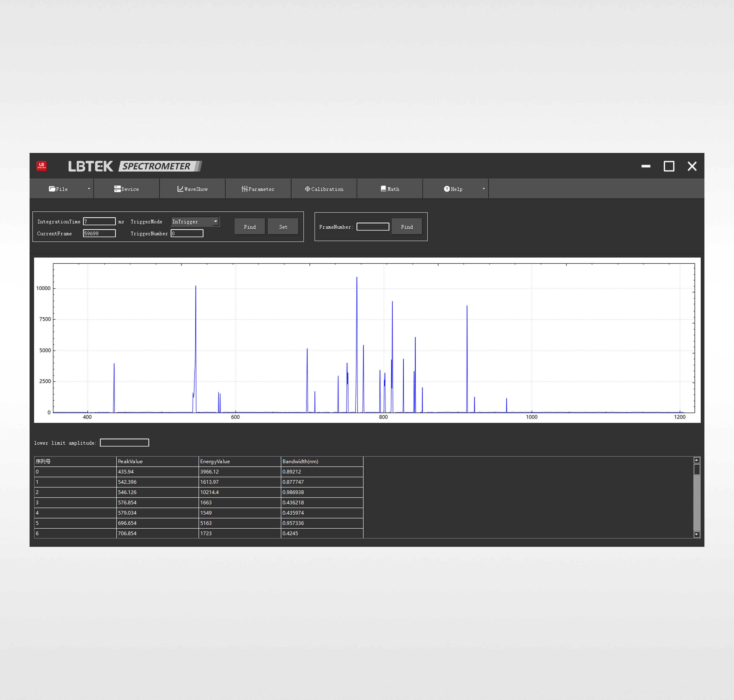Click the Help question mark icon
Viewport: 734px width, 700px height.
(x=447, y=189)
